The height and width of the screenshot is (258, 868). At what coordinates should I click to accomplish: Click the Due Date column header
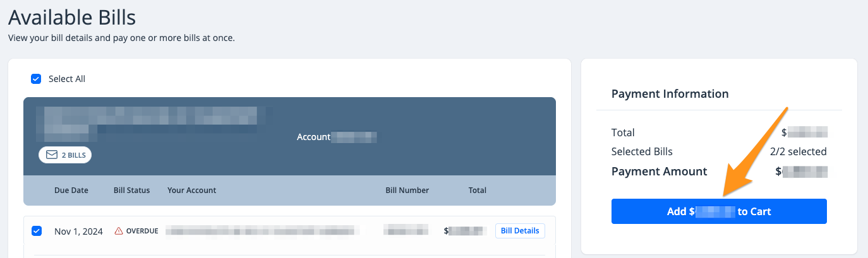pos(71,190)
